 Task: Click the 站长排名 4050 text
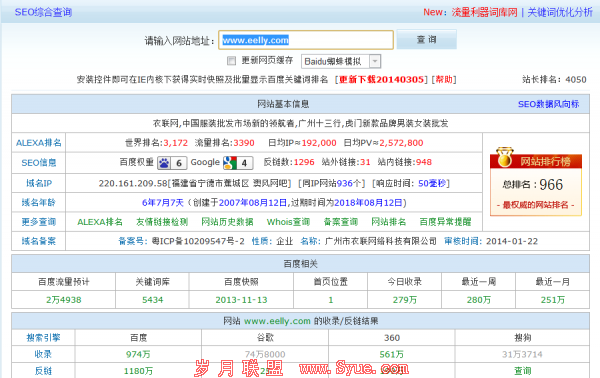click(x=554, y=80)
